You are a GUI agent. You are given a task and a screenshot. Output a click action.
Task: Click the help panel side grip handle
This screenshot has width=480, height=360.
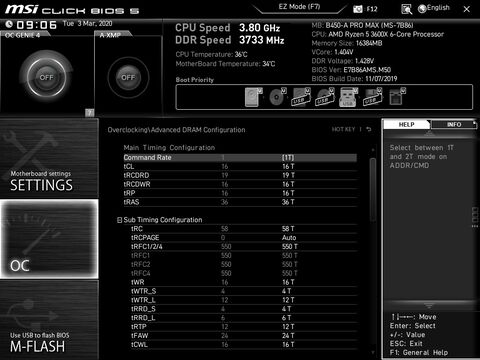(x=475, y=217)
